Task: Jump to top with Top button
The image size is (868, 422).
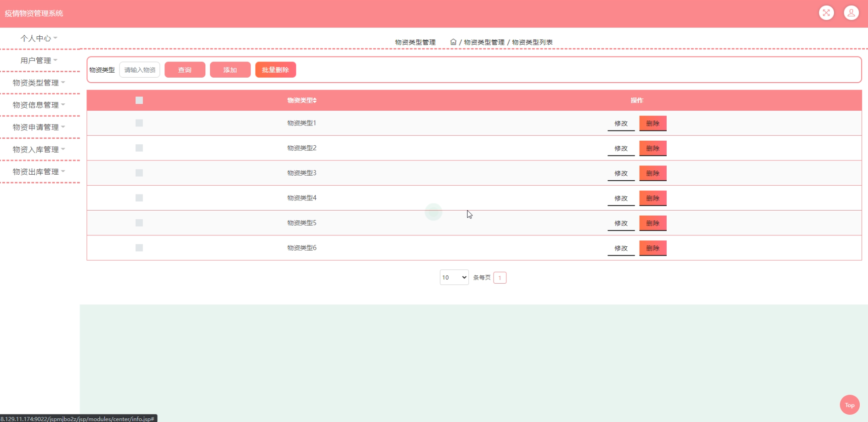Action: tap(850, 405)
